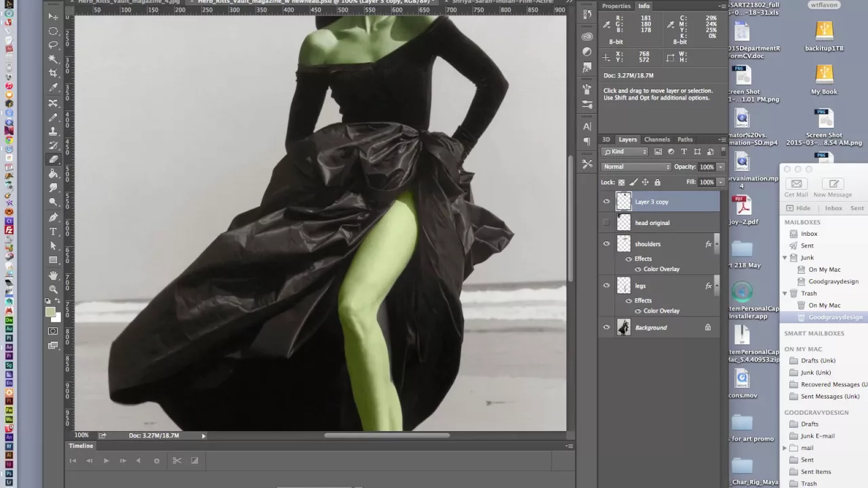This screenshot has height=488, width=868.
Task: Click the Opacity value field
Action: click(707, 167)
